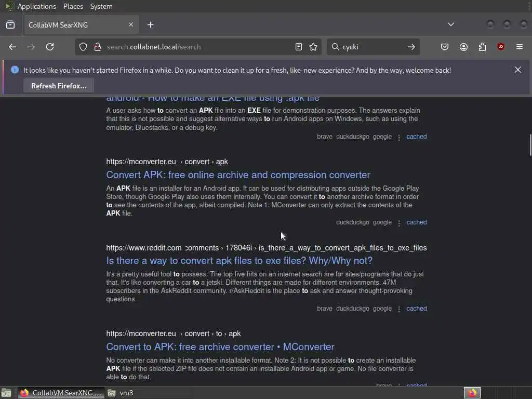
Task: Open a new tab with plus button
Action: pos(150,25)
